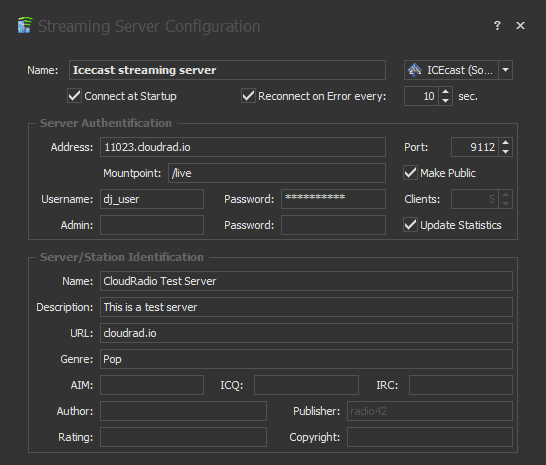Click the Genre field containing Pop
The height and width of the screenshot is (465, 546).
[x=306, y=359]
